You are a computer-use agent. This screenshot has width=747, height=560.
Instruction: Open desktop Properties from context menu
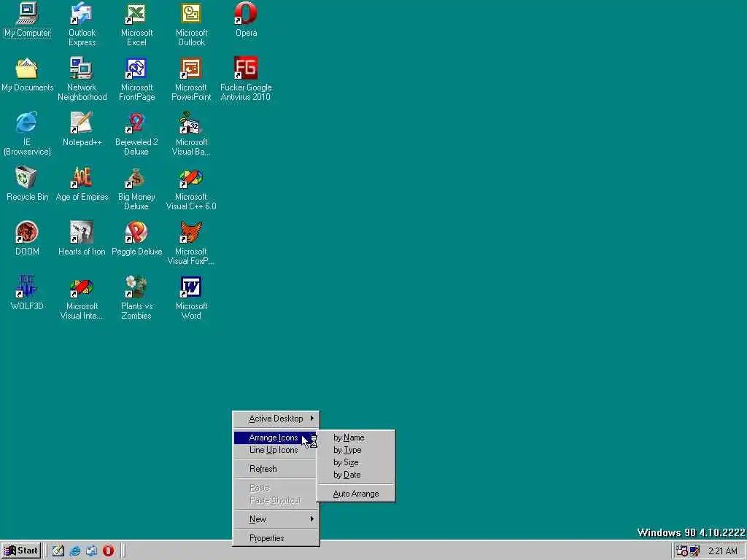point(276,538)
